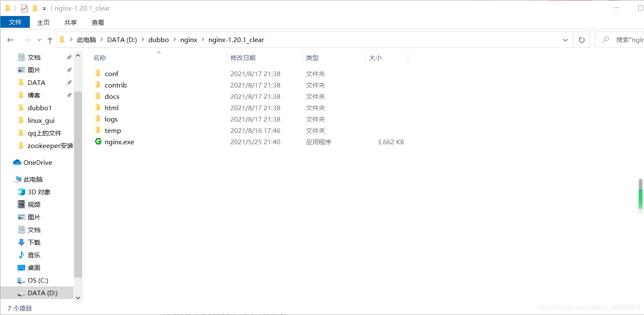
Task: Select the 3,662 KB size value
Action: click(391, 142)
